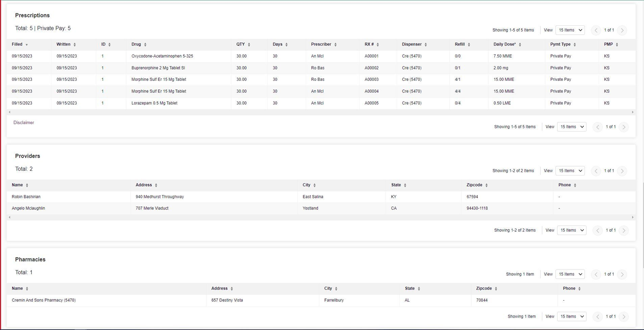Click address 940 Medhurst Throughway
Screen dimensions: 644x330
point(160,197)
